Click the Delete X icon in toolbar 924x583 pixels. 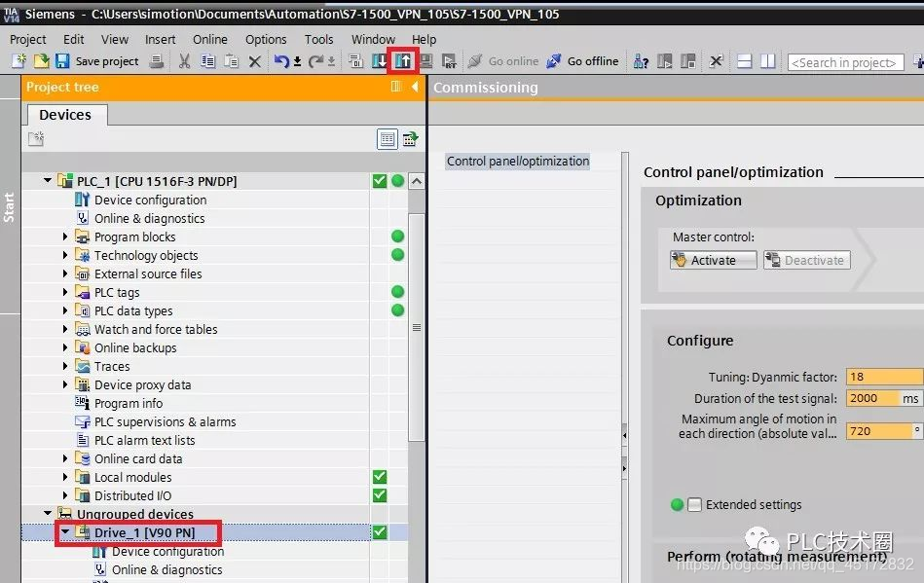[x=254, y=61]
